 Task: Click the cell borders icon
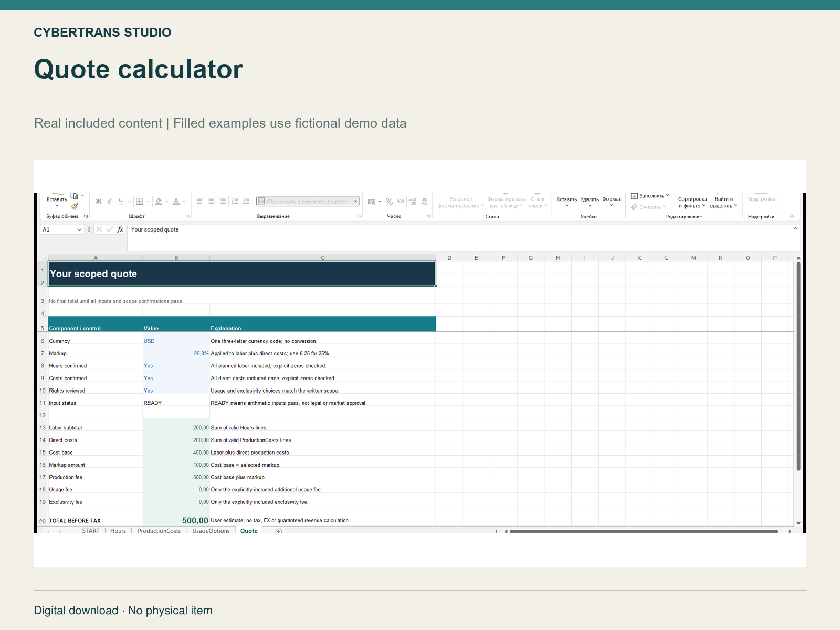(x=140, y=201)
